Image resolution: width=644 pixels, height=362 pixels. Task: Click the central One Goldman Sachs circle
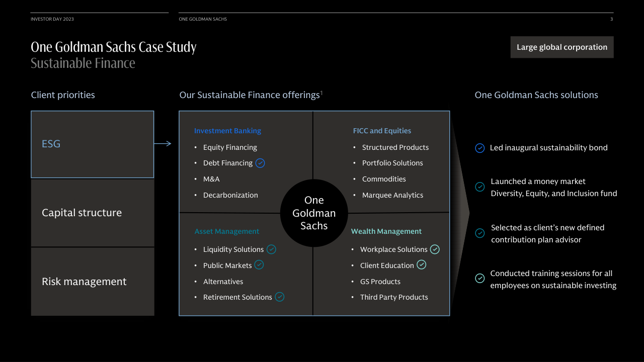pyautogui.click(x=314, y=213)
